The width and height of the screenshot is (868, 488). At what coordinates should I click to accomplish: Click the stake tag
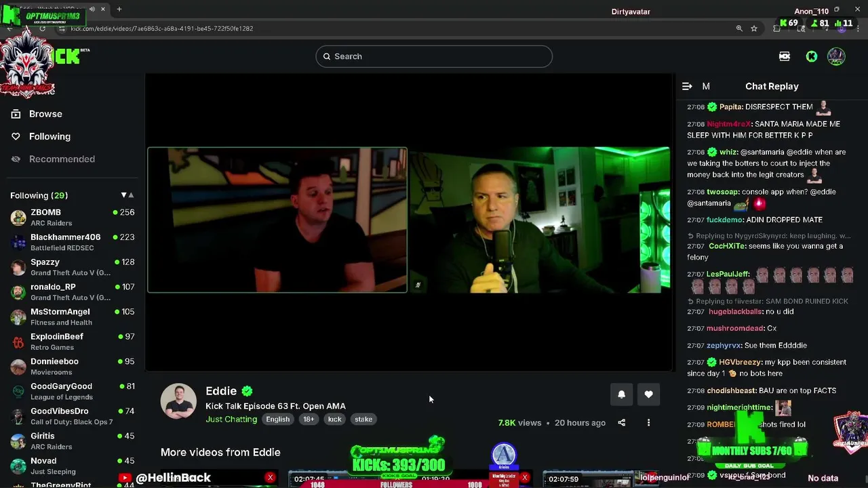363,419
